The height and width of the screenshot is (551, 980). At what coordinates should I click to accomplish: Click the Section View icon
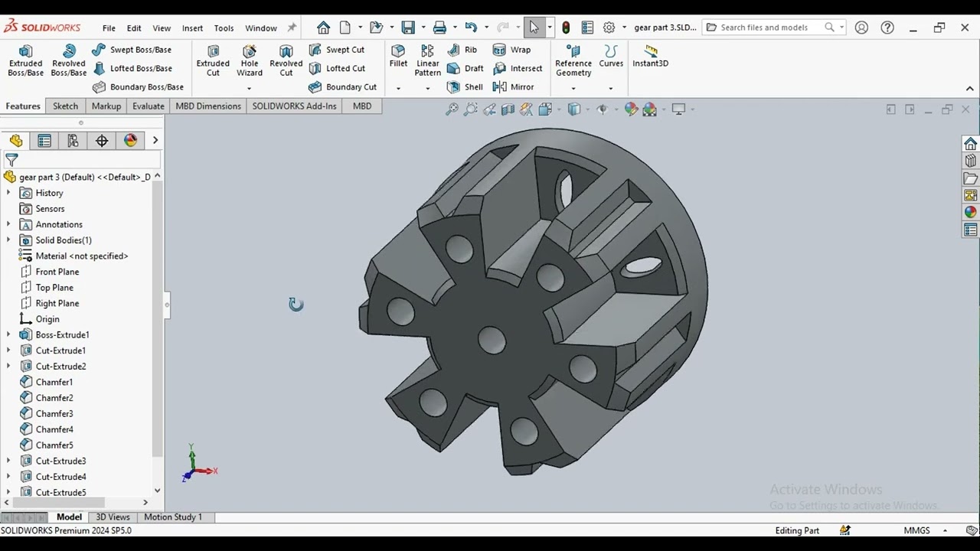click(x=508, y=109)
